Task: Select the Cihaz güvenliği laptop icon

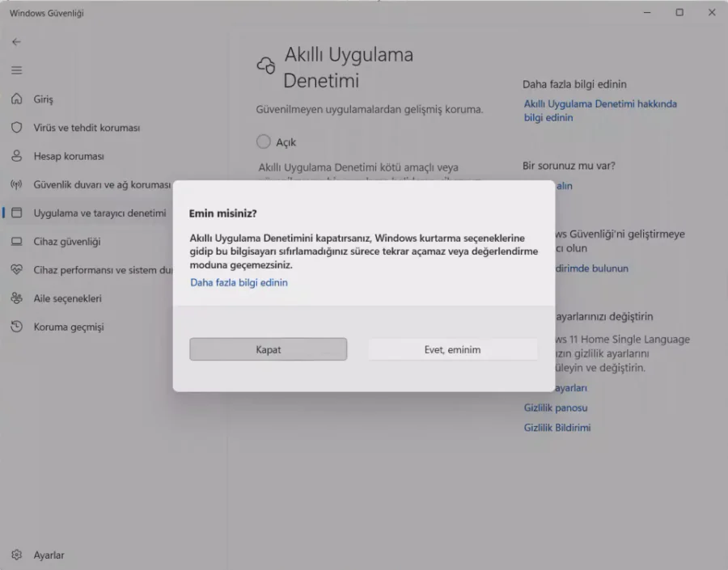Action: 18,241
